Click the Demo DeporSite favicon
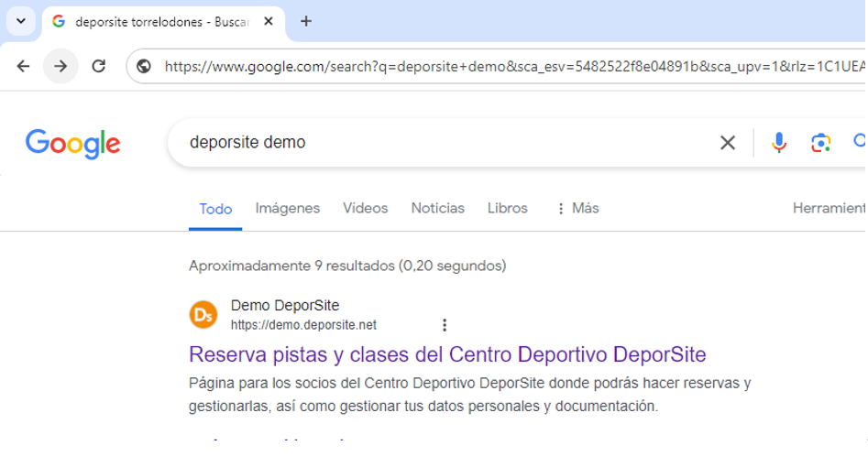Viewport: 868px width, 467px height. pyautogui.click(x=203, y=315)
